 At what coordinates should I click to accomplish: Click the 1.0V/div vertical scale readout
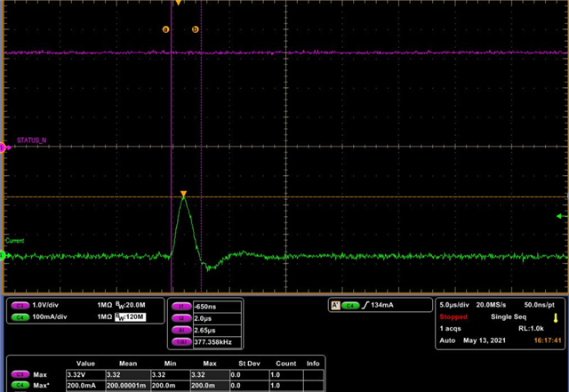click(45, 305)
